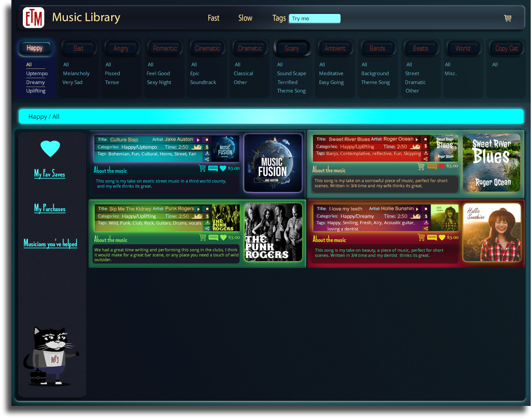Toggle favorite heart on Culture Slap

point(223,169)
